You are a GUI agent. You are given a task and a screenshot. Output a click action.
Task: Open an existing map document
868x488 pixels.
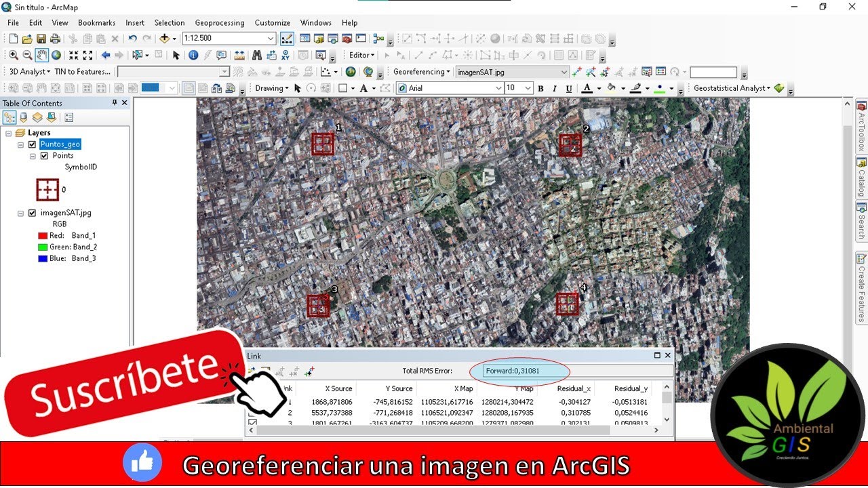click(27, 39)
